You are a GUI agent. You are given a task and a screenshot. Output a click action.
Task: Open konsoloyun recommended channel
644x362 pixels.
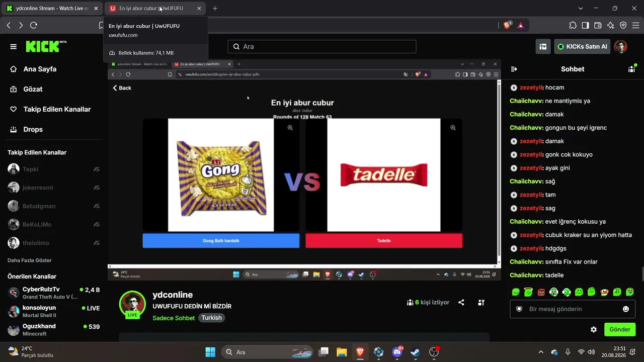click(53, 311)
